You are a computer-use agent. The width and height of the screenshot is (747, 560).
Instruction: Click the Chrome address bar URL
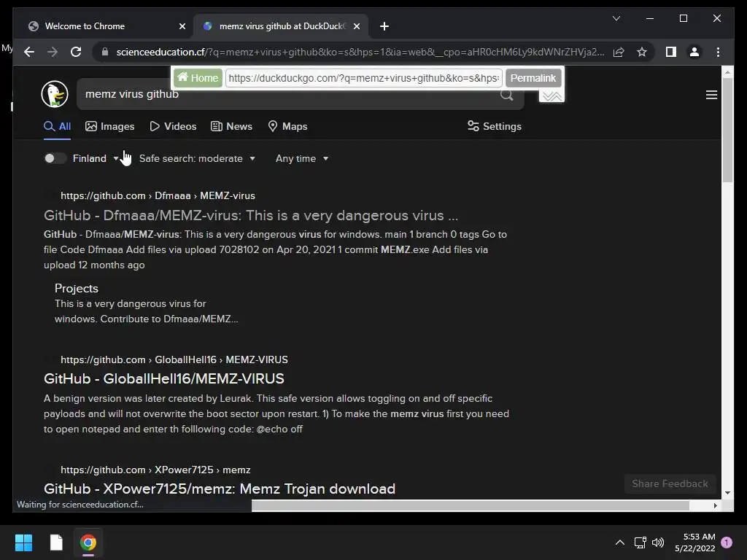pyautogui.click(x=360, y=52)
